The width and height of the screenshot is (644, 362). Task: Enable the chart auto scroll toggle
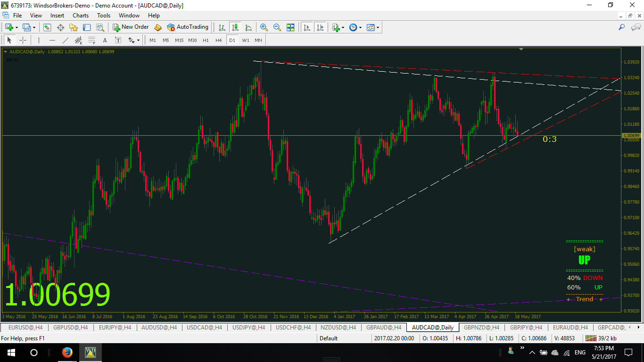pos(307,27)
